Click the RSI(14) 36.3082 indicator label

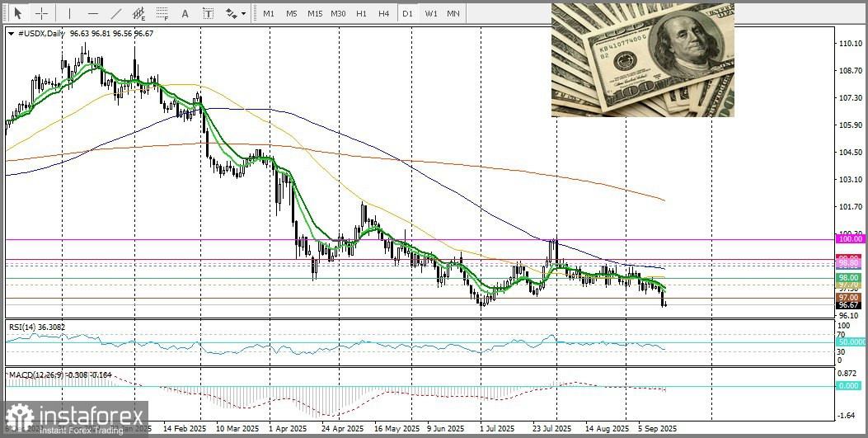[36, 327]
